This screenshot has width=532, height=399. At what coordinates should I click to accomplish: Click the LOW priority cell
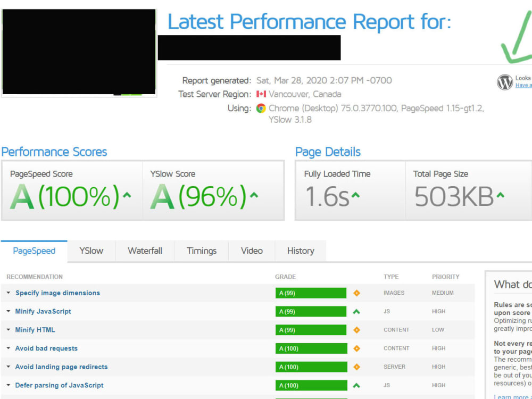tap(438, 330)
